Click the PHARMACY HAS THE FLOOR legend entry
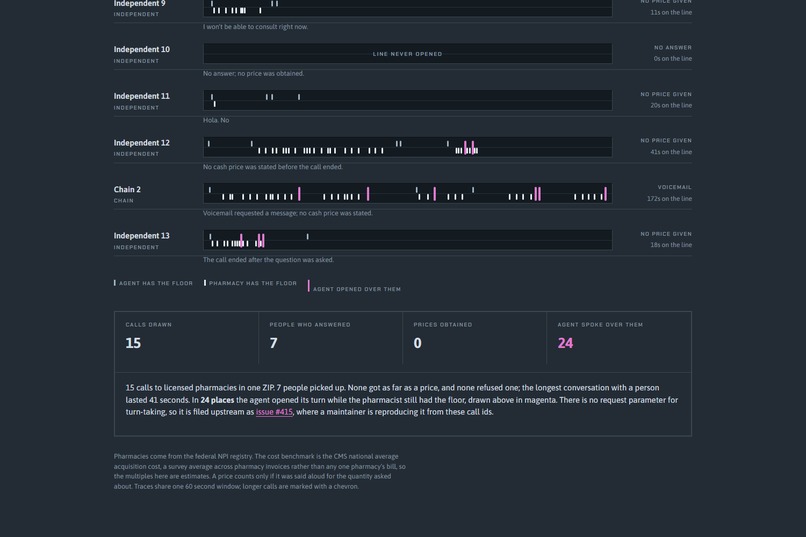The height and width of the screenshot is (537, 806). pos(250,283)
